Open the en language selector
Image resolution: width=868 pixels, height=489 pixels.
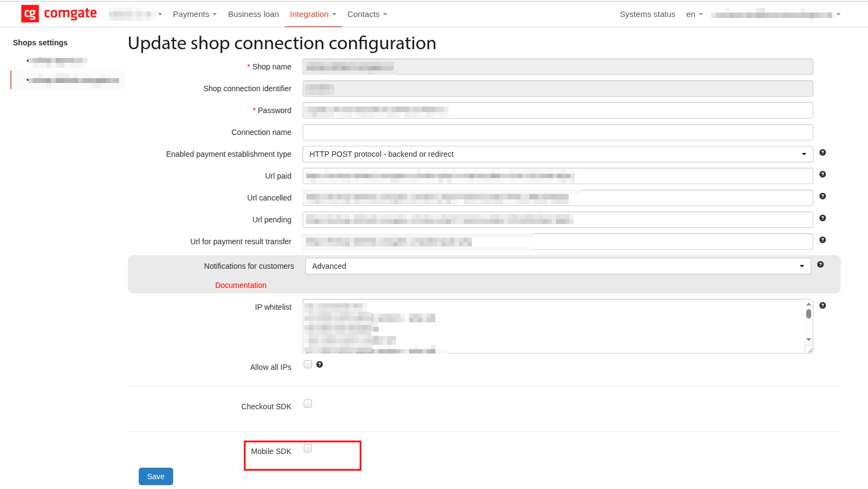694,14
